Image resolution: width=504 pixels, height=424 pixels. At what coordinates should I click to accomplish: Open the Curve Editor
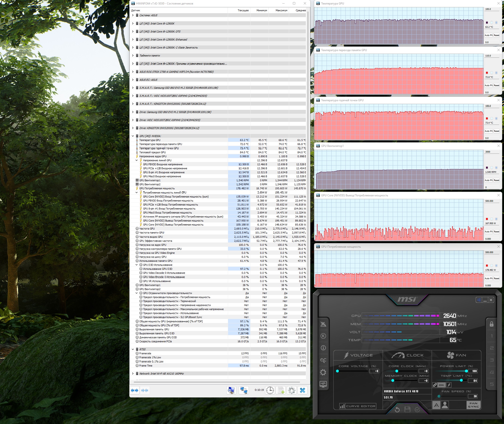tap(358, 406)
